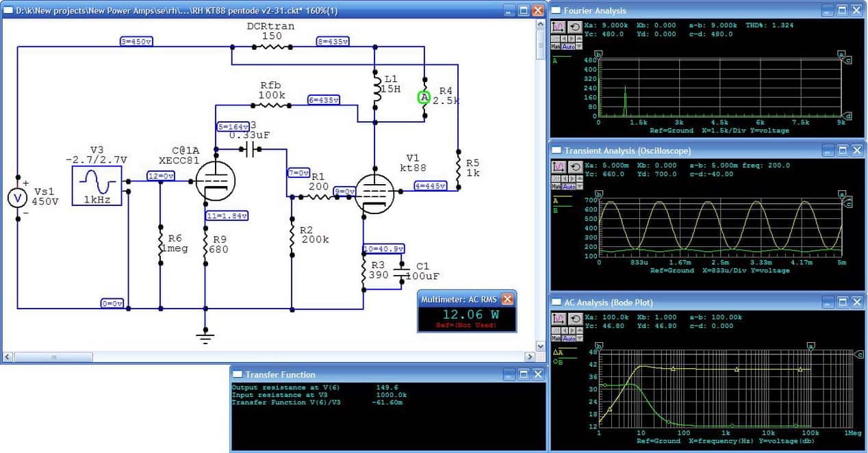Select trace A legend in Transient Analysis
This screenshot has height=453, width=868.
pyautogui.click(x=555, y=200)
